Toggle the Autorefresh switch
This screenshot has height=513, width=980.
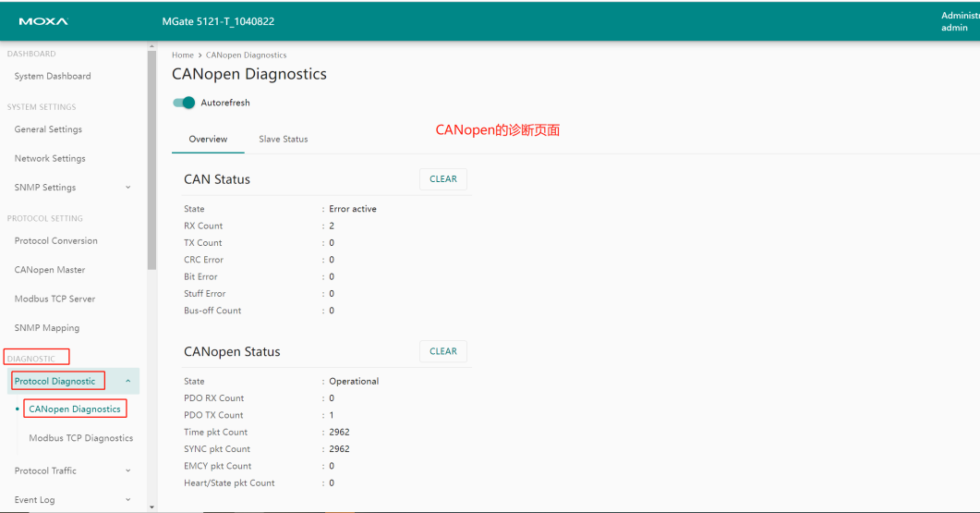184,103
